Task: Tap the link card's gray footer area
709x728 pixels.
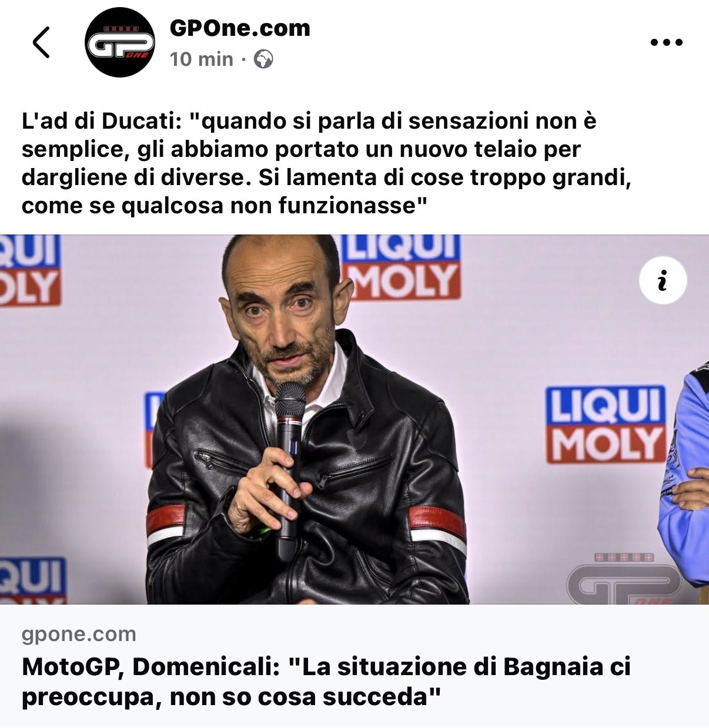Action: (x=354, y=666)
